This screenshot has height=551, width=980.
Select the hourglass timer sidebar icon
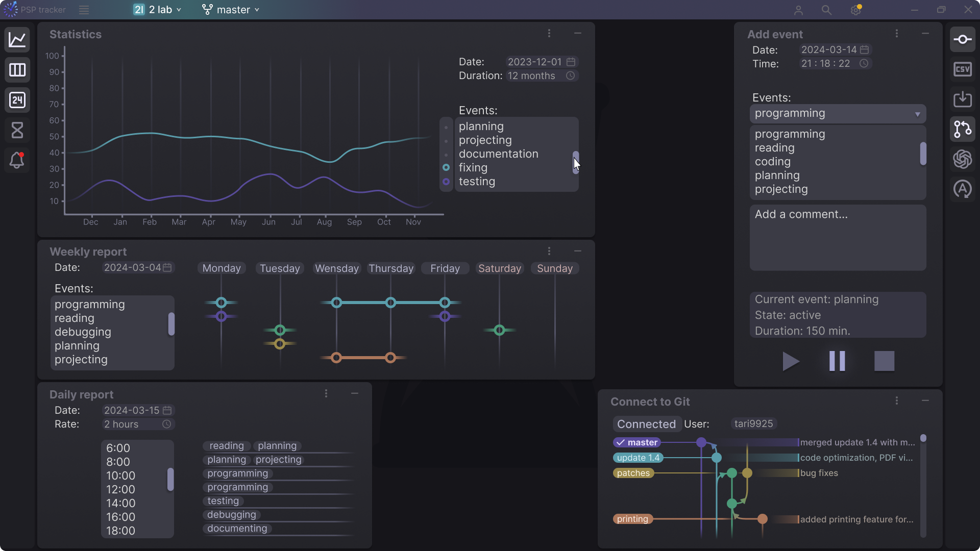[17, 130]
